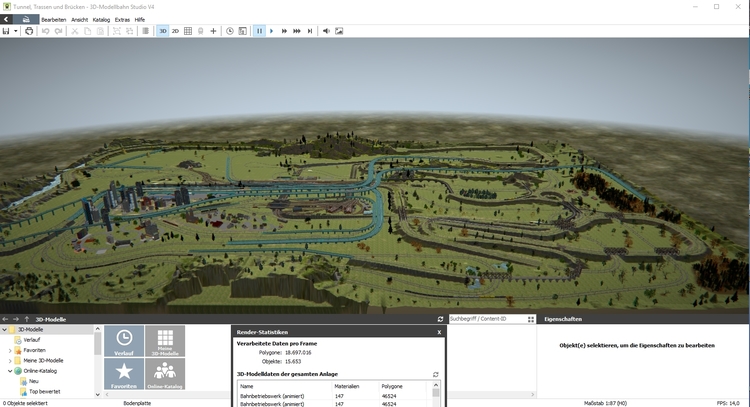The height and width of the screenshot is (407, 750).
Task: Click the Cut scissors icon
Action: tap(75, 31)
